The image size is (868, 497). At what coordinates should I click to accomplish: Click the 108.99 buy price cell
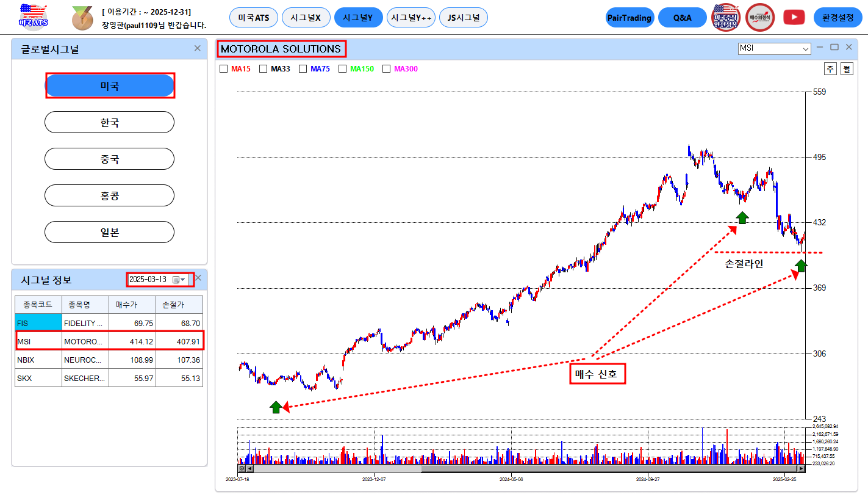[132, 360]
